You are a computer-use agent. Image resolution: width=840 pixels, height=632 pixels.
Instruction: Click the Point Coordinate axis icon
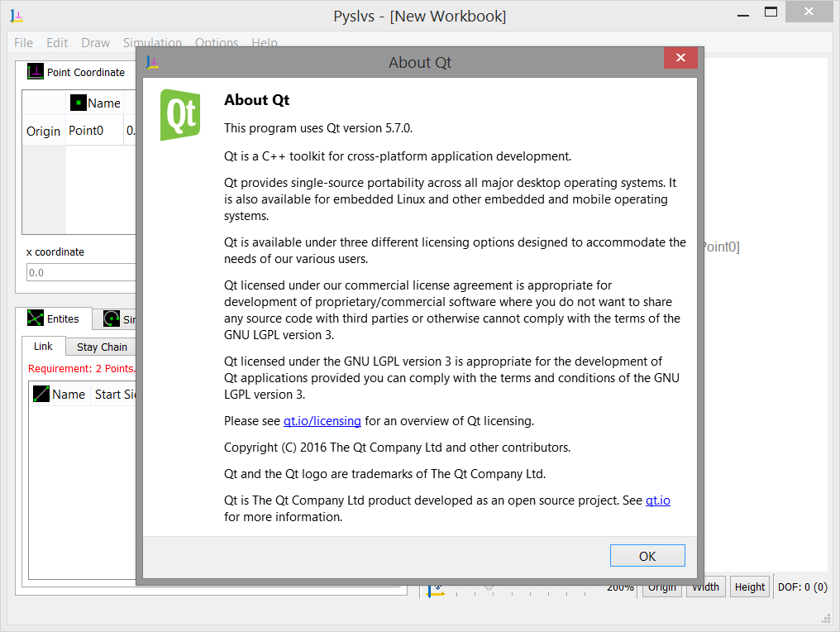(36, 71)
